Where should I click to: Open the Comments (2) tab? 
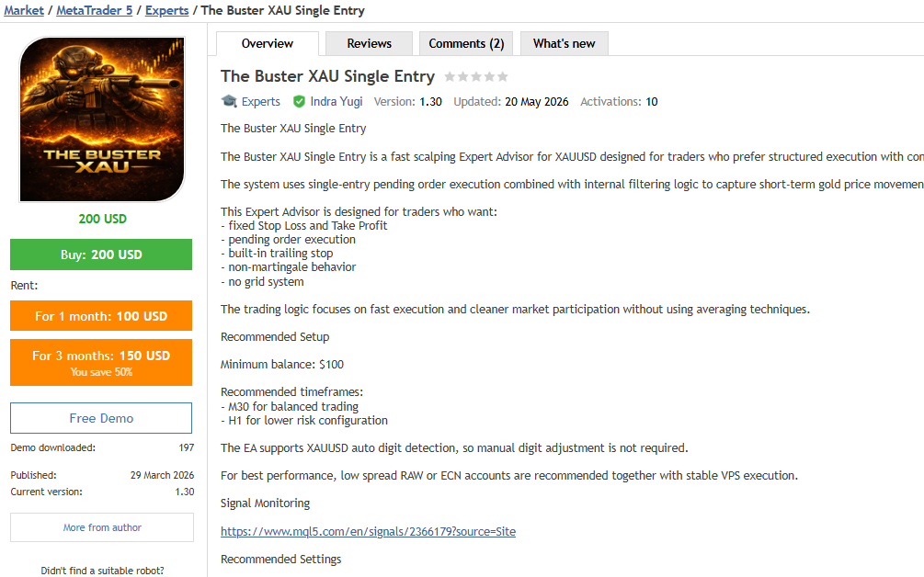click(466, 43)
